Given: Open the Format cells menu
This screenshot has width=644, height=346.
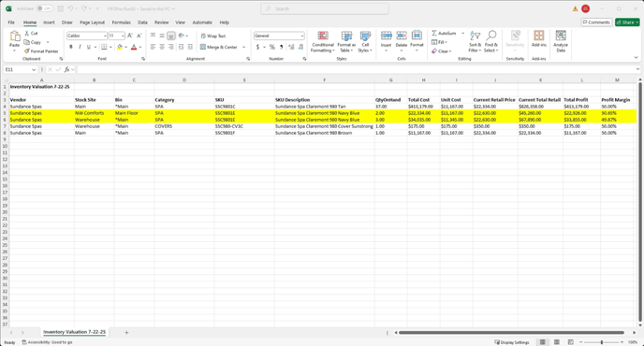Looking at the screenshot, I should pos(417,41).
